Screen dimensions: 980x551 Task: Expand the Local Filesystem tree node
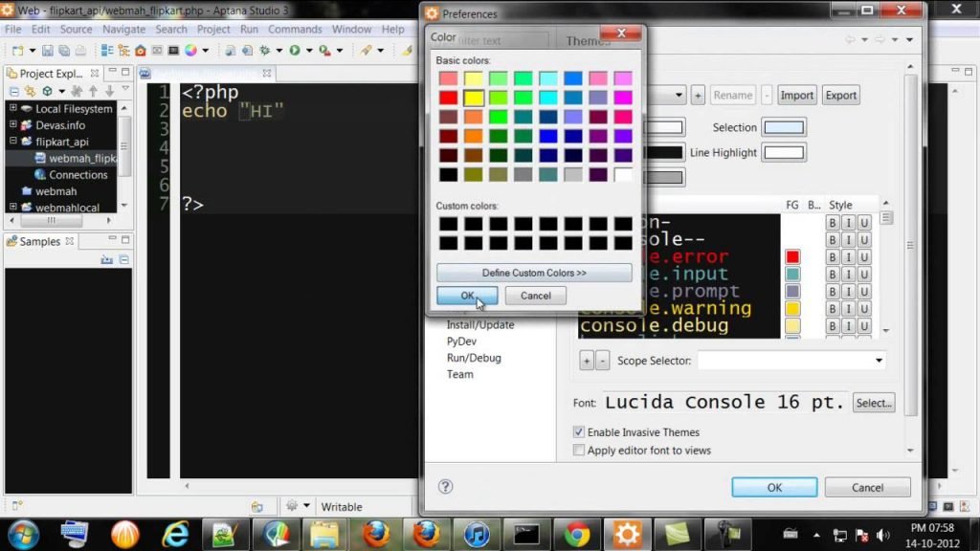13,108
